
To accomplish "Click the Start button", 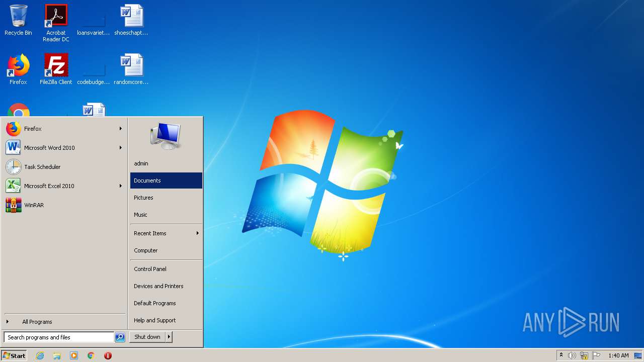I will tap(14, 355).
